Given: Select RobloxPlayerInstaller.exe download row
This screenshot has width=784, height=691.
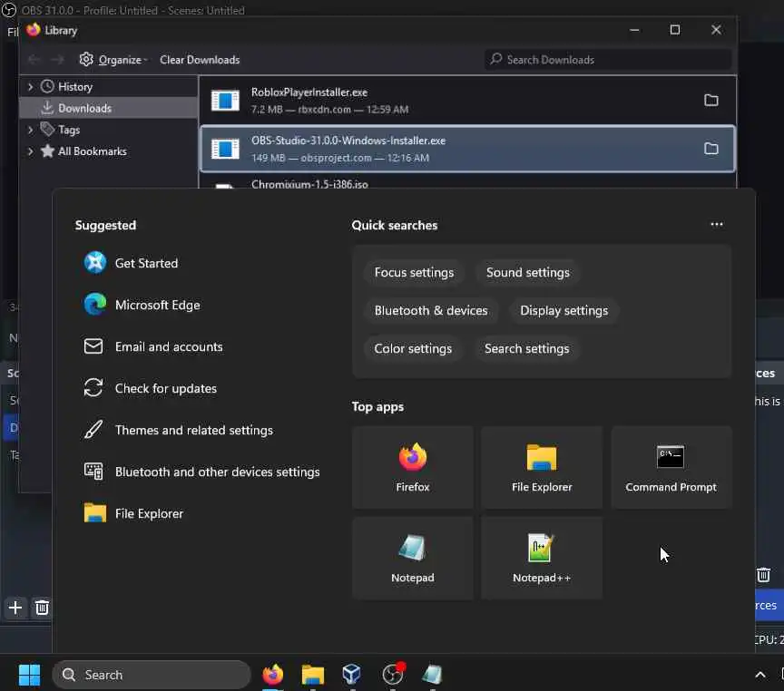Looking at the screenshot, I should pos(467,101).
